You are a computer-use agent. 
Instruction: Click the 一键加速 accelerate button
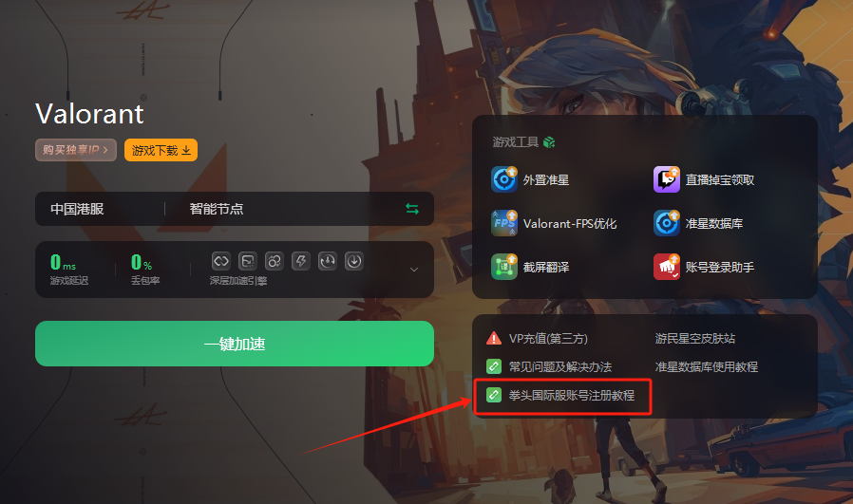click(235, 344)
